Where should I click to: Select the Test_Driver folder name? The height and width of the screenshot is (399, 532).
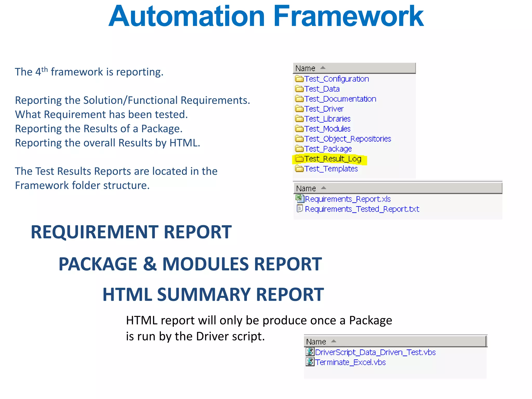click(x=324, y=109)
